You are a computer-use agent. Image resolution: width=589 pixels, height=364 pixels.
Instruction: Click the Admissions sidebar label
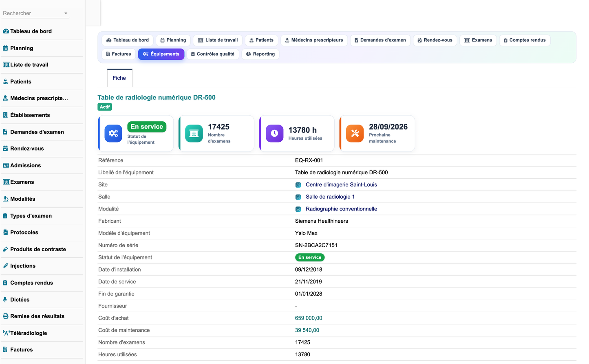click(x=26, y=165)
